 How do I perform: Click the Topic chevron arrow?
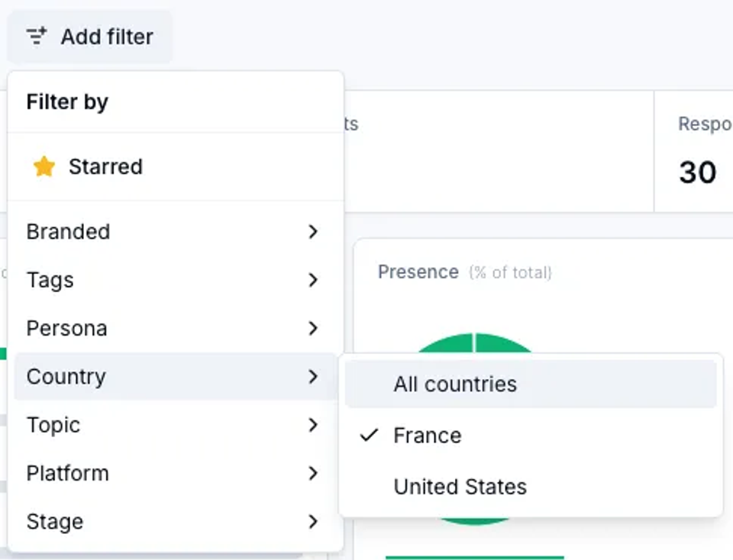(x=313, y=425)
